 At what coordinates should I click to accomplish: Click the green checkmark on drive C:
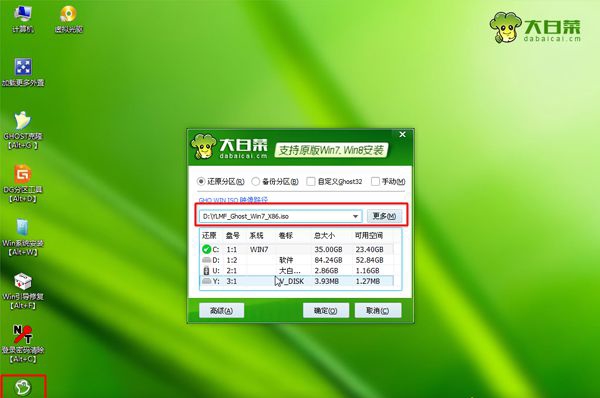click(207, 249)
